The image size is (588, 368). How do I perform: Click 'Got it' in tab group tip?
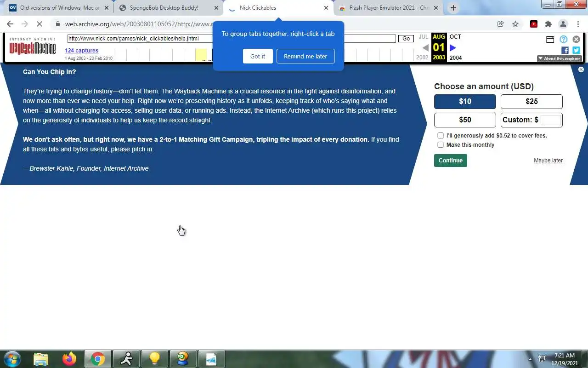(258, 56)
